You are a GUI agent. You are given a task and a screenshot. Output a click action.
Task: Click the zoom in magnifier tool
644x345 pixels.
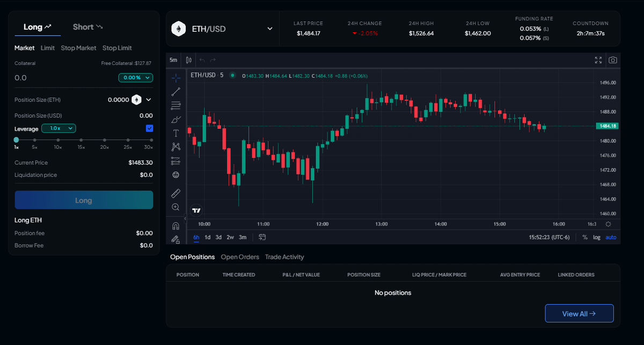175,207
